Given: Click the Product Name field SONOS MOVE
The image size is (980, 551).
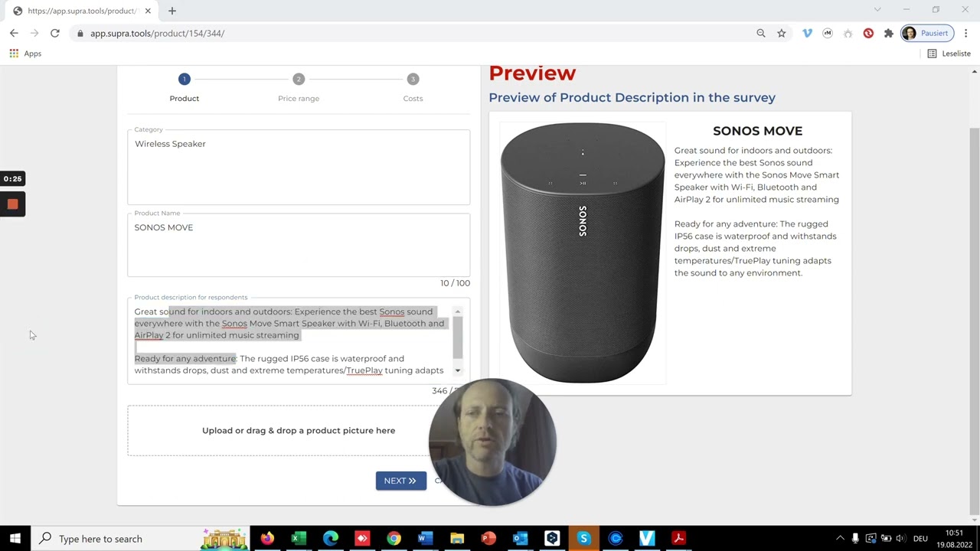Looking at the screenshot, I should point(299,244).
